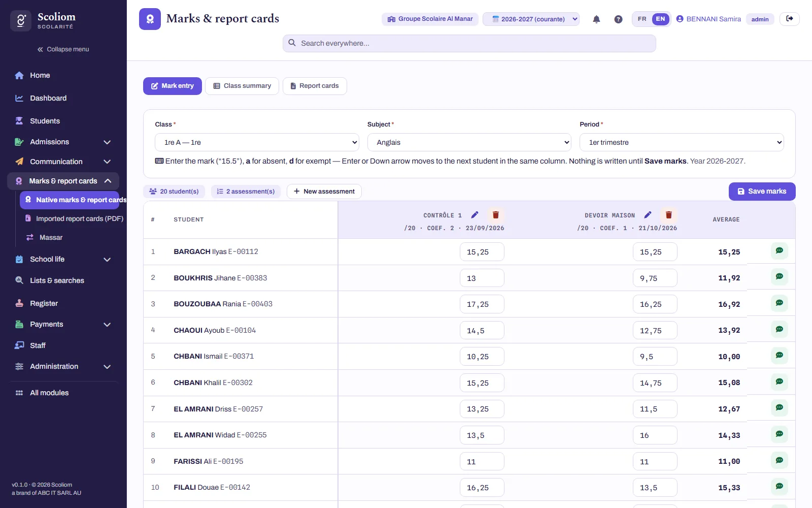The width and height of the screenshot is (812, 508).
Task: Open the comment icon for FILALI Douae
Action: [780, 487]
